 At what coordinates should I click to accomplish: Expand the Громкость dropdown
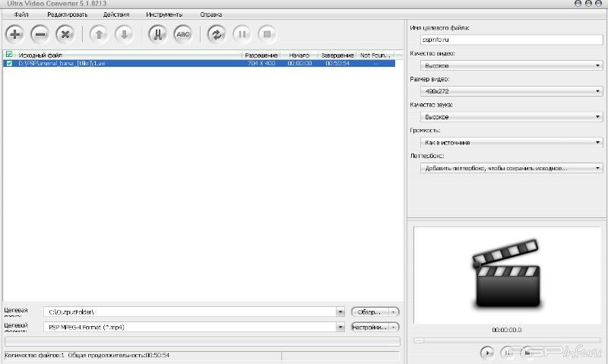click(x=511, y=142)
